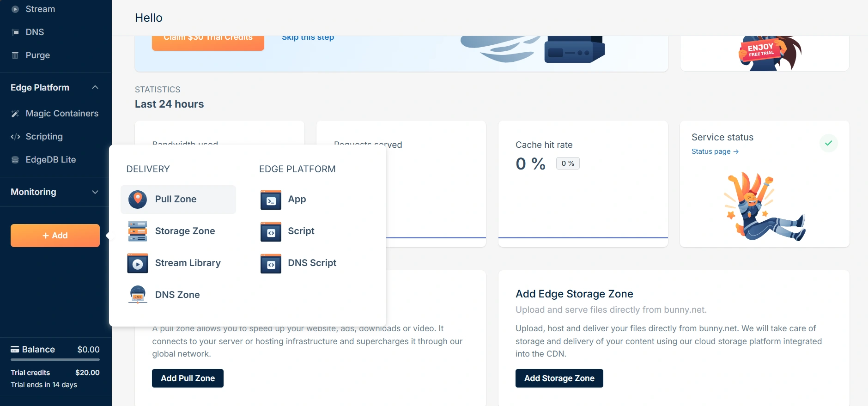This screenshot has height=406, width=868.
Task: Click the DNS Script icon
Action: point(271,263)
